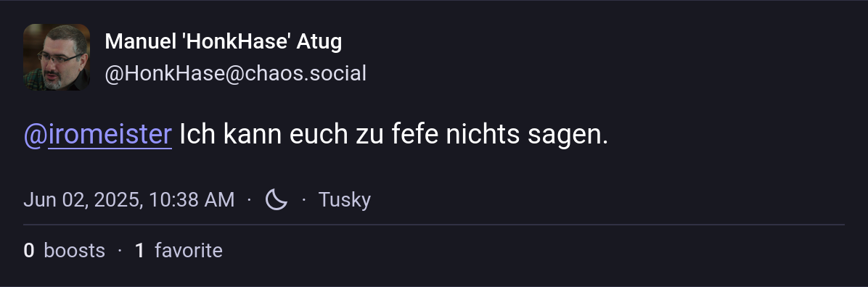
Task: Click the display name Manuel 'HonkHase' Atug
Action: (223, 41)
